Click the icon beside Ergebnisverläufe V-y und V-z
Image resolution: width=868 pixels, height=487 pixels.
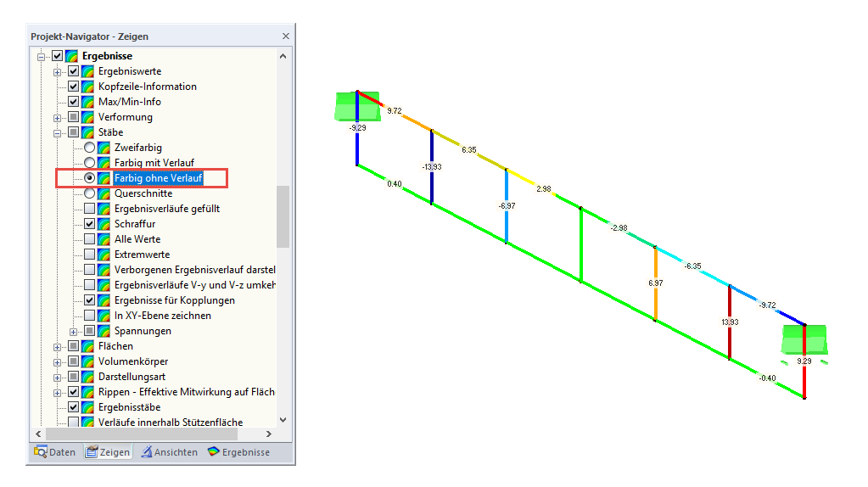104,285
